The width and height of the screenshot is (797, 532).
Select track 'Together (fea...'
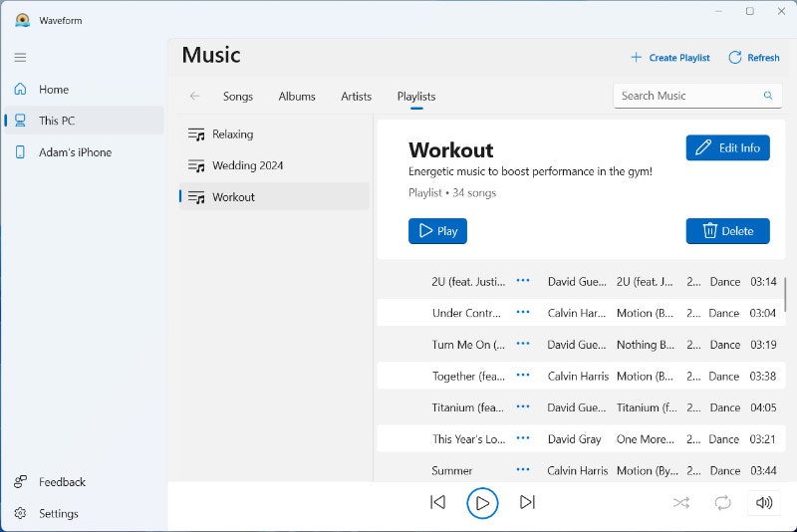468,376
